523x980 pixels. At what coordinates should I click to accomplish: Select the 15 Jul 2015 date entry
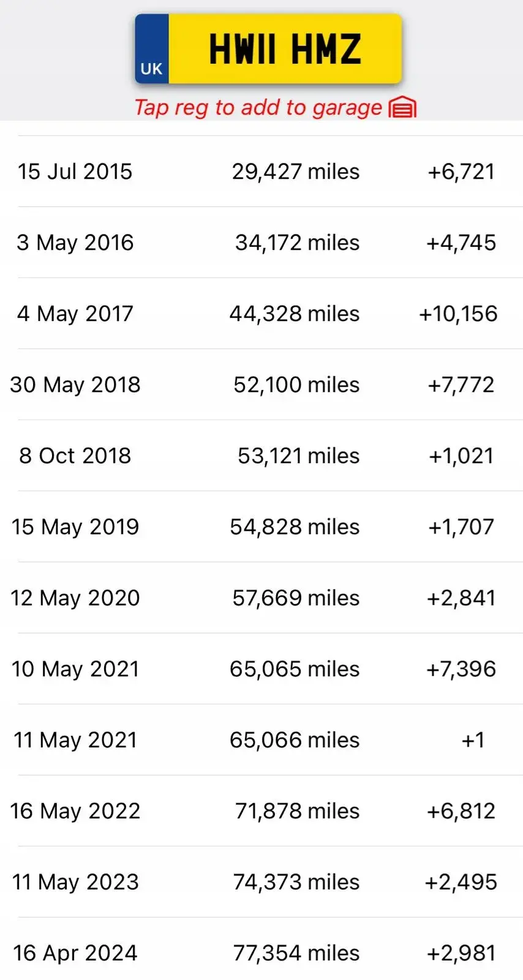[75, 171]
